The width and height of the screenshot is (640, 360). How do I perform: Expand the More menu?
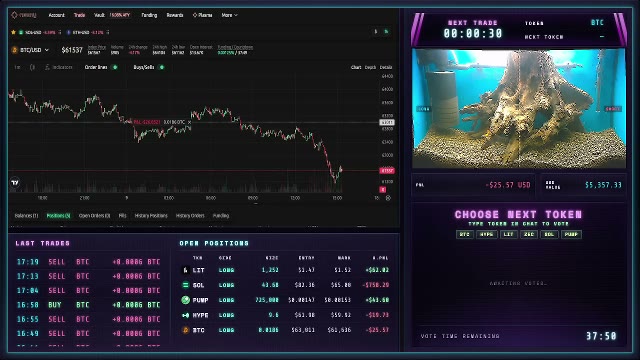tap(229, 15)
